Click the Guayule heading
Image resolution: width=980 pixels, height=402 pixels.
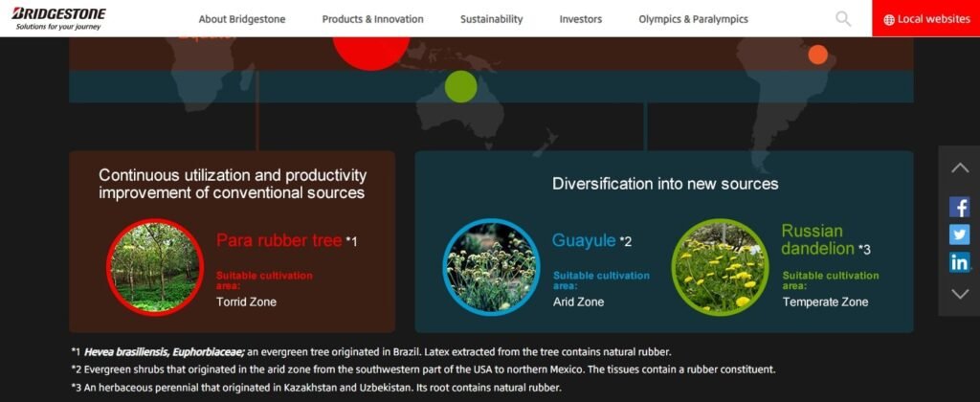tap(584, 240)
